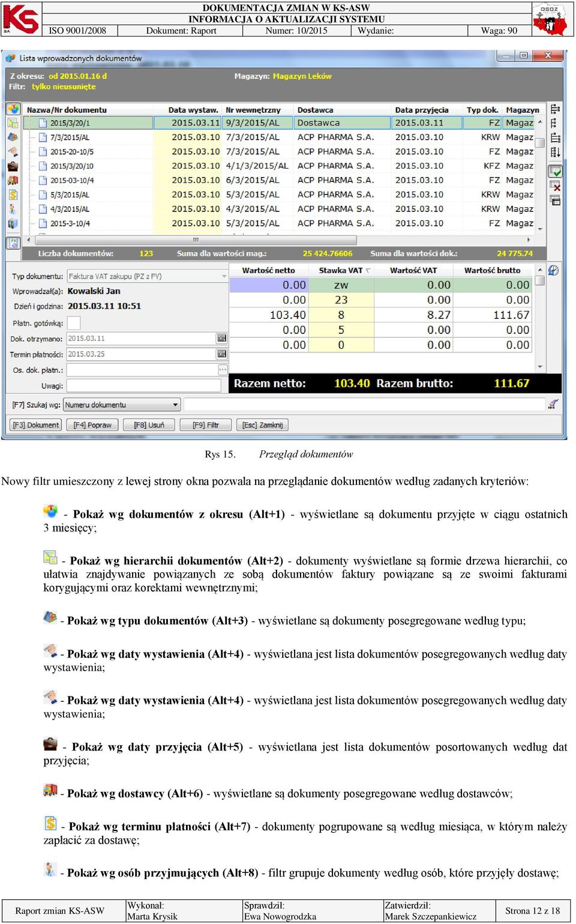Screen dimensions: 576x924
Task: Click Esc Zamknij button
Action: coord(262,425)
